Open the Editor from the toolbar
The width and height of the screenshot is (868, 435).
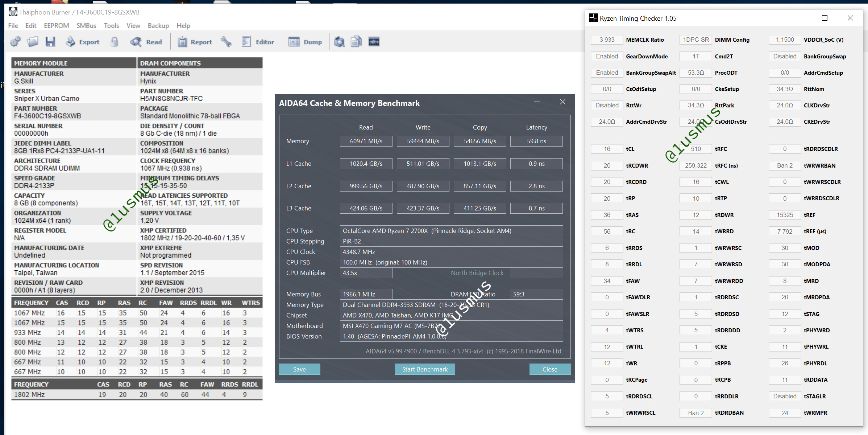[258, 42]
